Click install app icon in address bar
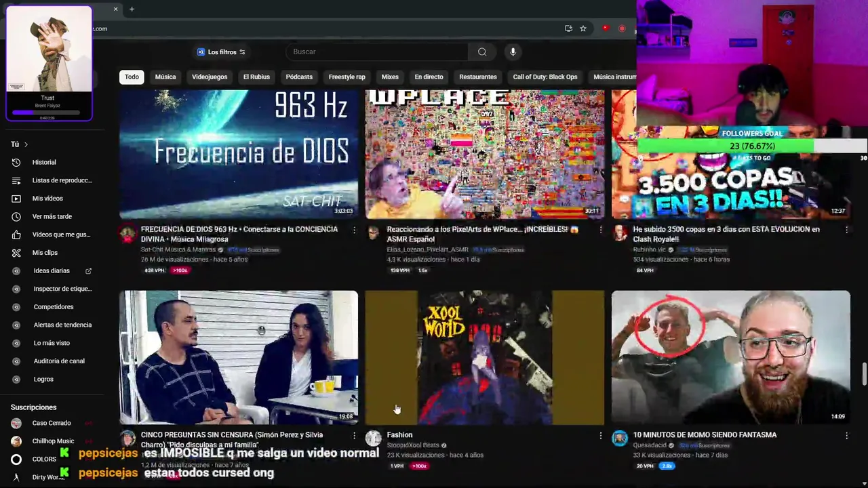Image resolution: width=868 pixels, height=488 pixels. coord(568,28)
